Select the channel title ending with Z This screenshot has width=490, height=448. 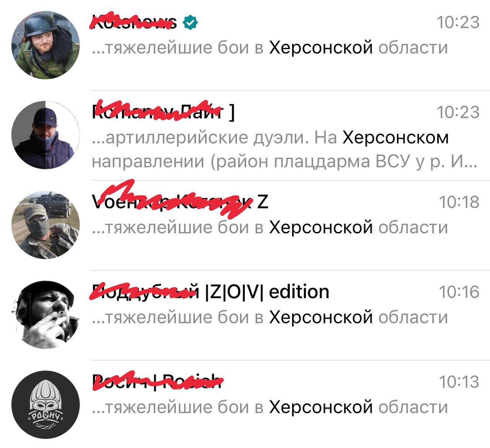[180, 202]
